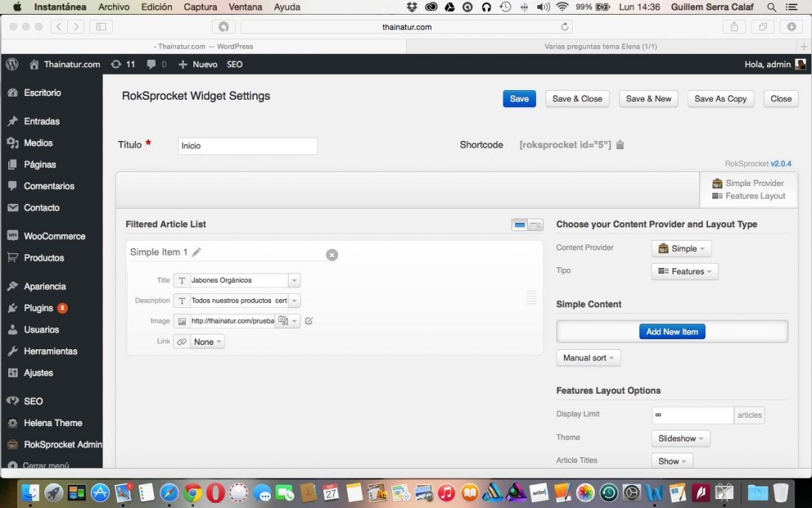Grab the item reorder handle icon

click(531, 298)
